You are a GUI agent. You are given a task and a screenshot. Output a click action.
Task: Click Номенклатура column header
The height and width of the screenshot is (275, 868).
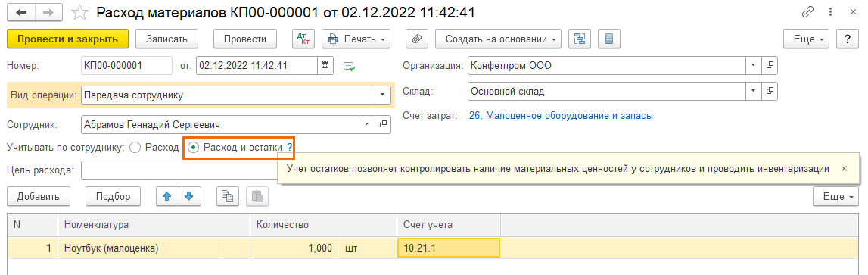pos(154,225)
